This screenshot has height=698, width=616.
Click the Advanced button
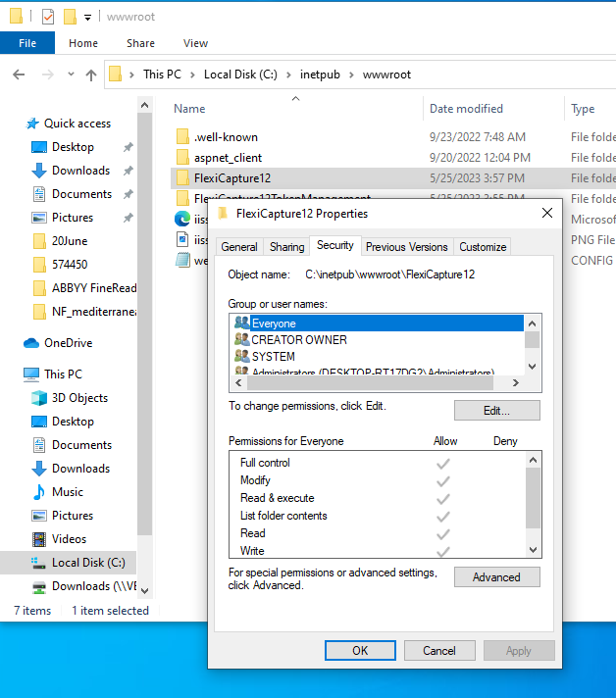coord(496,577)
